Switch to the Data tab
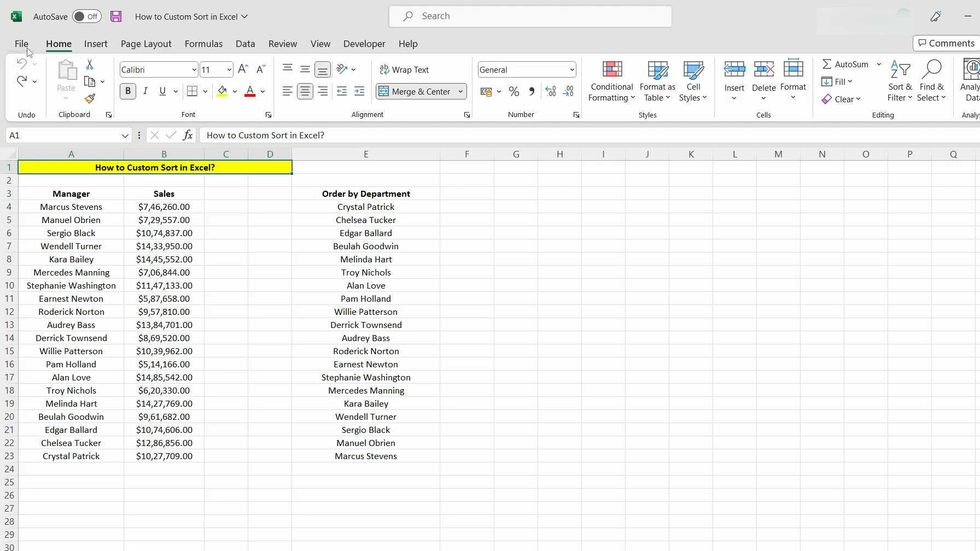The image size is (980, 551). [x=245, y=44]
